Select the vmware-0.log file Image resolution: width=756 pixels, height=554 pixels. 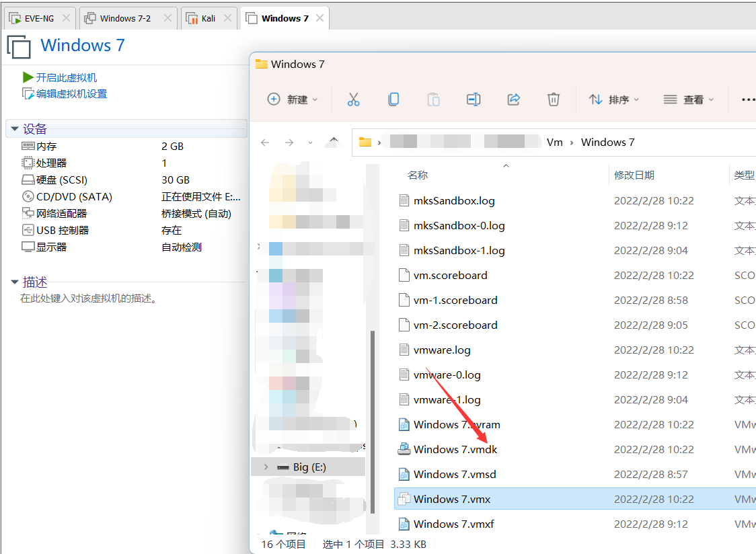(x=447, y=374)
